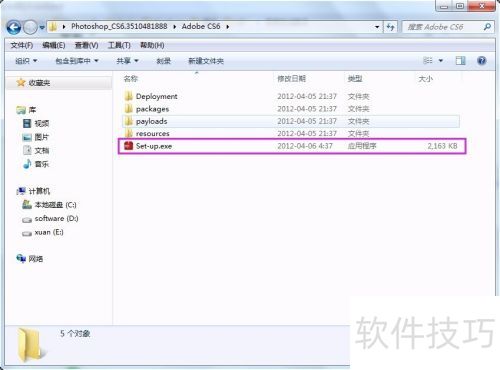The image size is (500, 370).
Task: Open the 图片 library
Action: coord(42,137)
